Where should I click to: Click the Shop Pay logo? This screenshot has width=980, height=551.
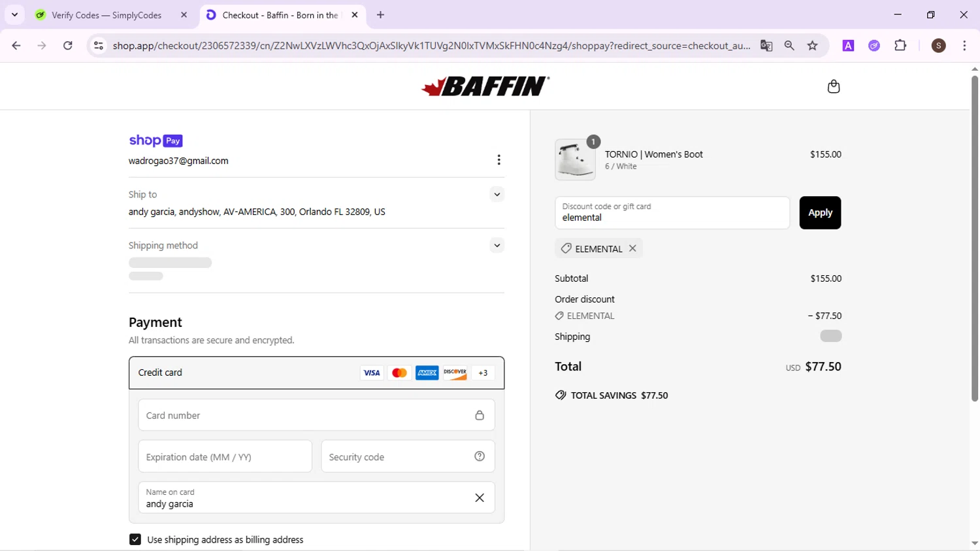coord(155,141)
